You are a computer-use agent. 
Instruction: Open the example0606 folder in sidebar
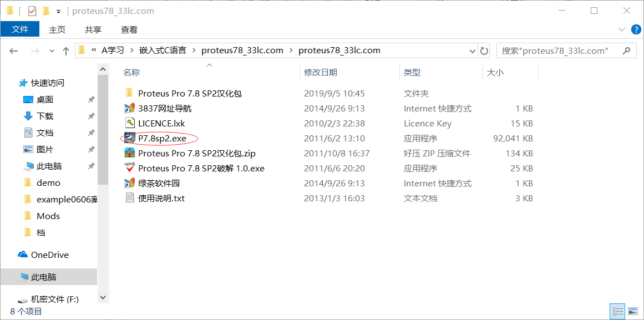(67, 200)
